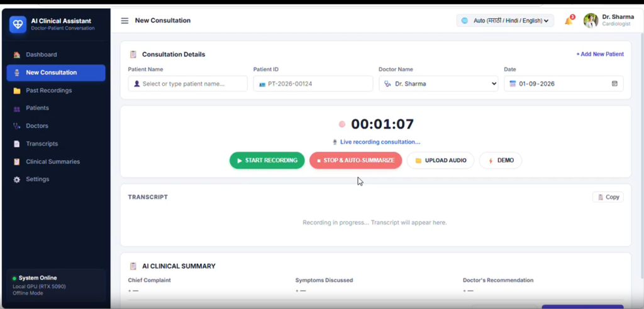This screenshot has height=309, width=644.
Task: Click the Dashboard house icon
Action: (x=17, y=55)
